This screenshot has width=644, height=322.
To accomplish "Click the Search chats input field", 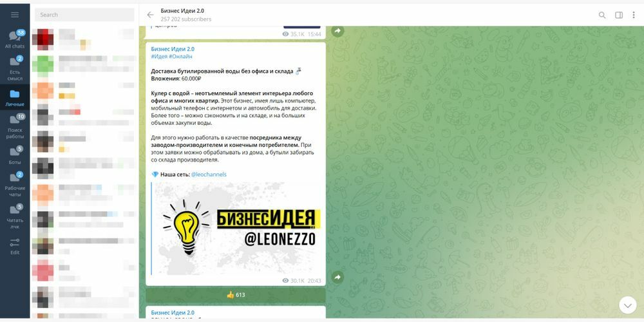I will (84, 15).
